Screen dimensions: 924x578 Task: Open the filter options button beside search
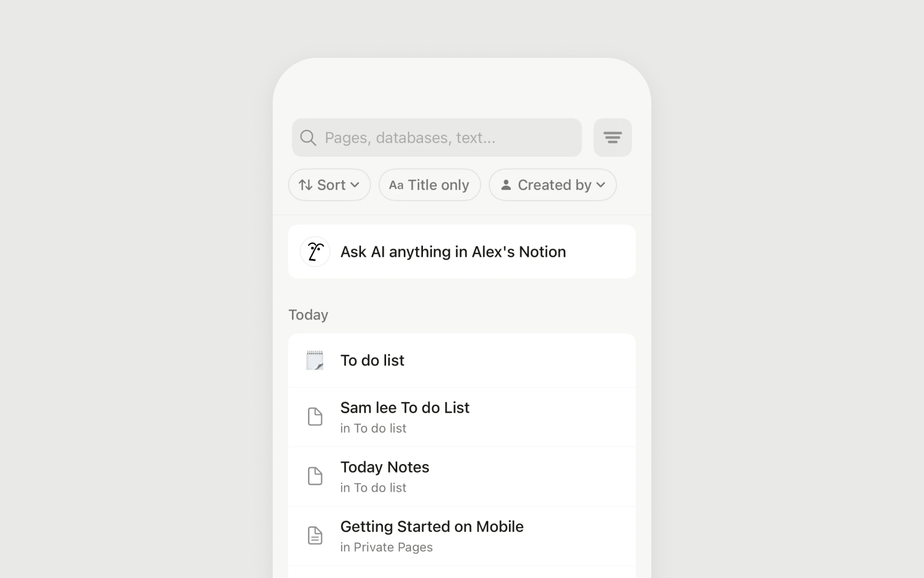pos(612,138)
